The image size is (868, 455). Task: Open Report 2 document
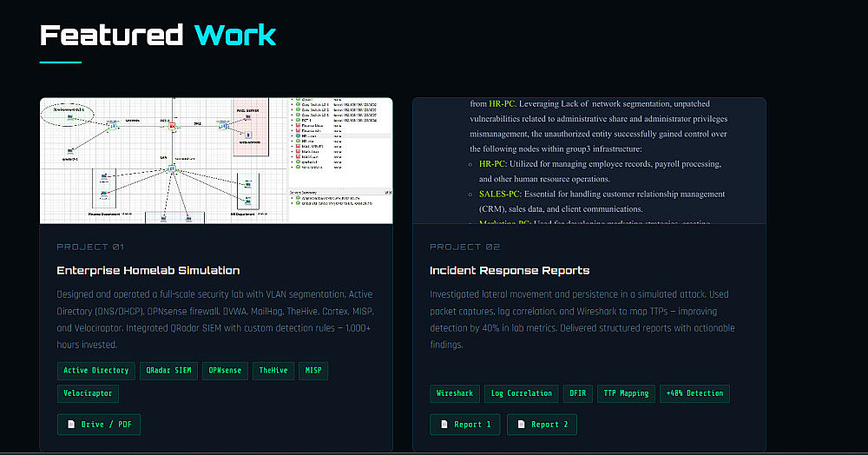(x=542, y=425)
